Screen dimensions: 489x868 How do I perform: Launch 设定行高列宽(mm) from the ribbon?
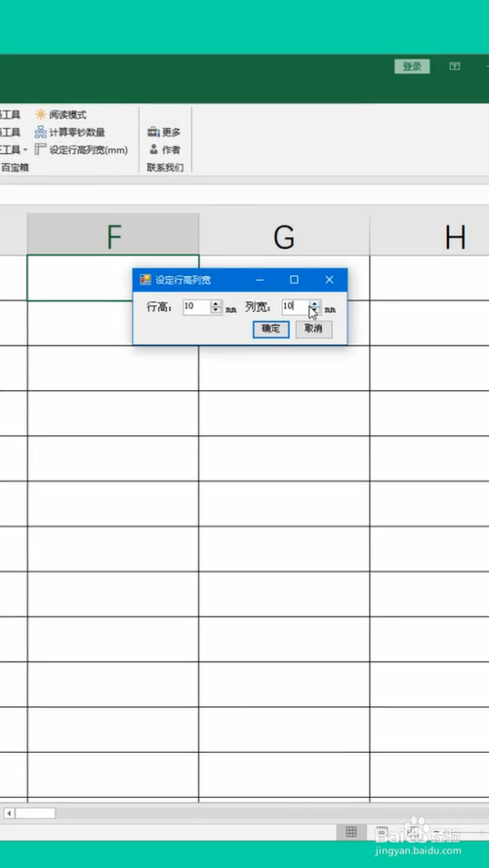coord(81,149)
